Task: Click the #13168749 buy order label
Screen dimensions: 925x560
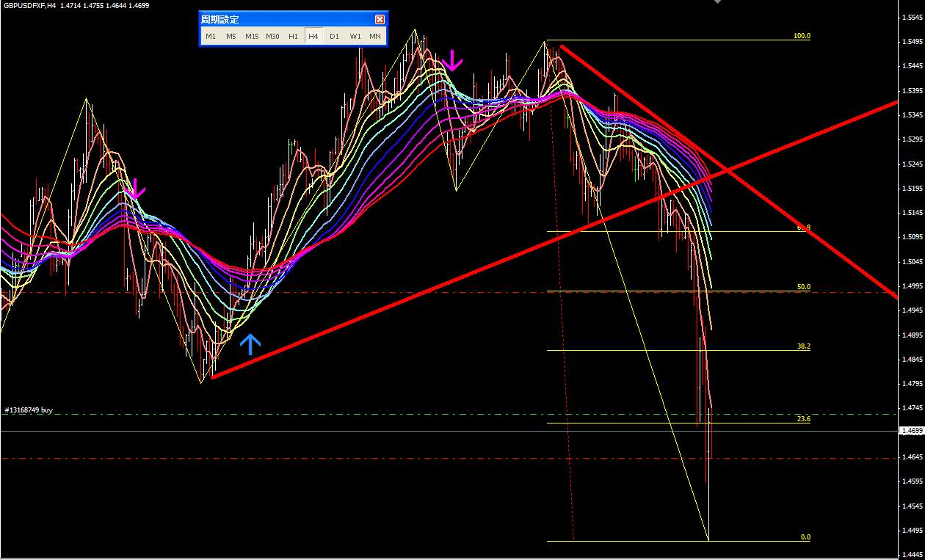Action: [28, 410]
